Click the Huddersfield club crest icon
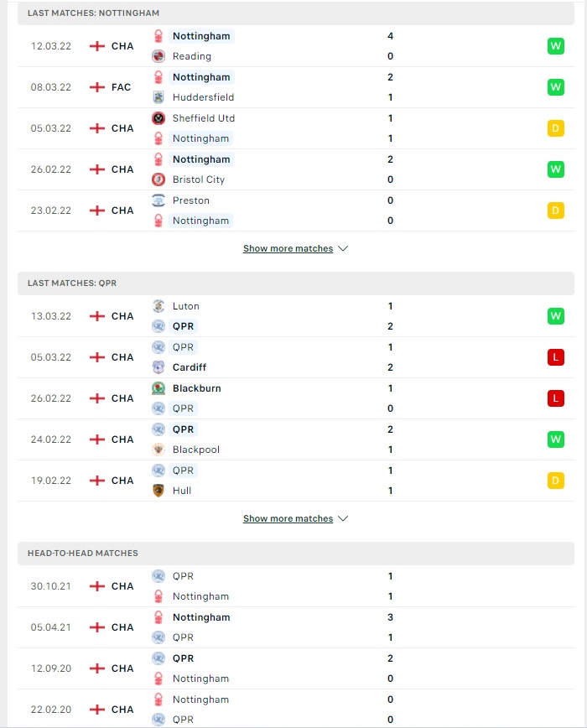The height and width of the screenshot is (728, 587). 158,97
